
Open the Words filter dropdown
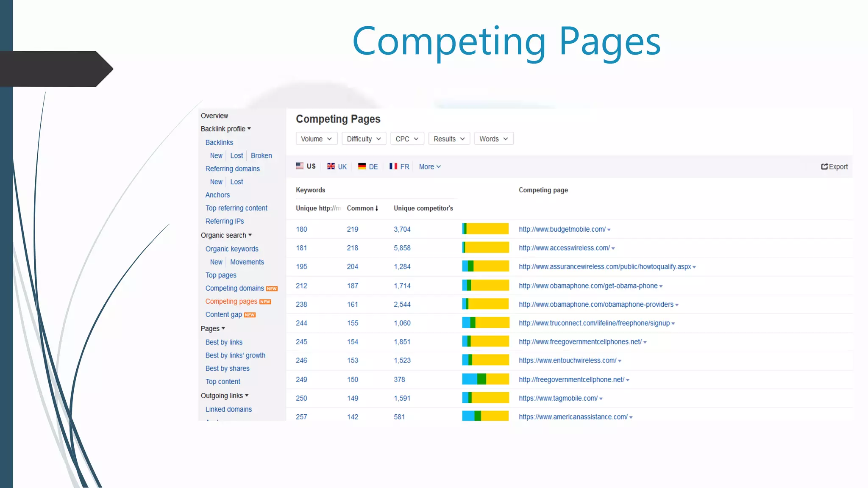click(494, 139)
